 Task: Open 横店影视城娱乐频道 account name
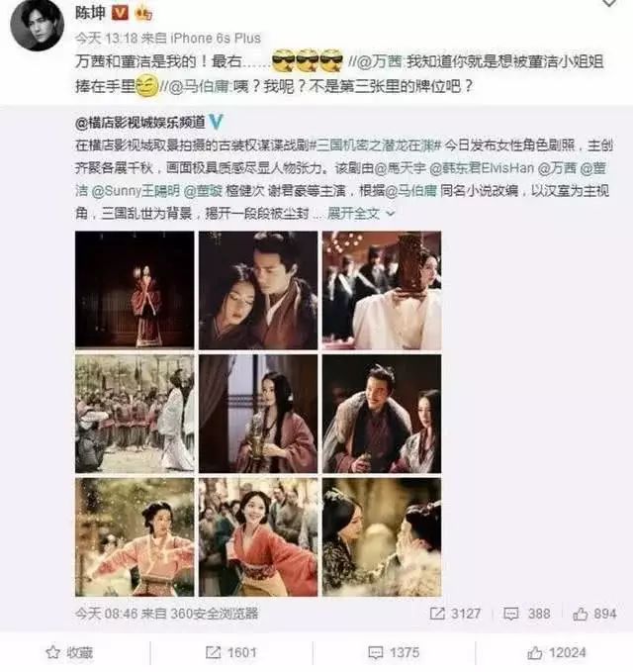[140, 123]
